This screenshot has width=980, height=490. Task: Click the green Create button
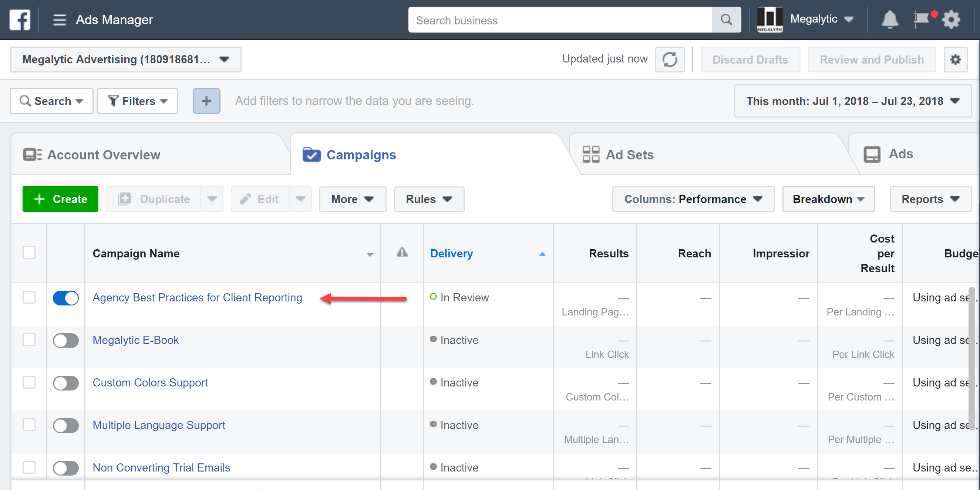(61, 199)
